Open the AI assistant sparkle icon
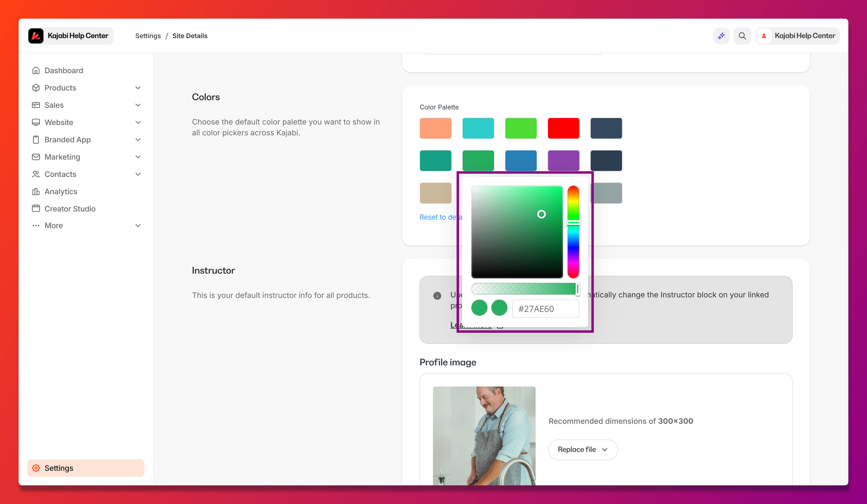Viewport: 867px width, 504px height. (x=721, y=36)
